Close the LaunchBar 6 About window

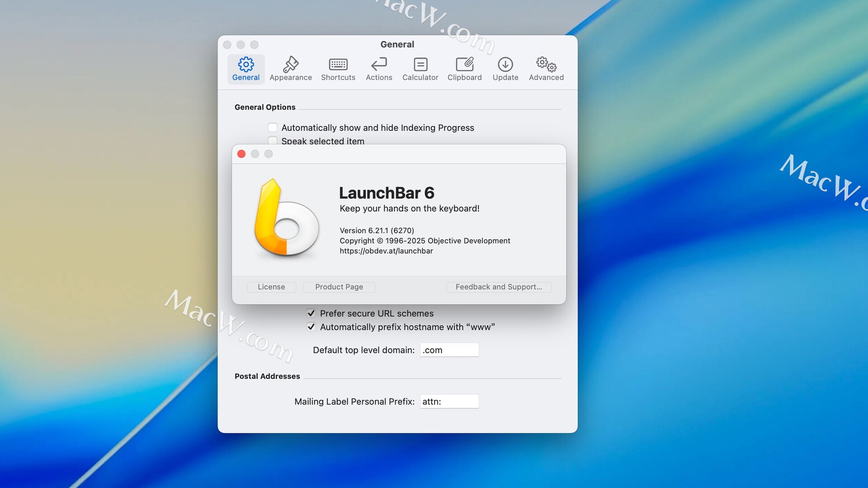[241, 154]
